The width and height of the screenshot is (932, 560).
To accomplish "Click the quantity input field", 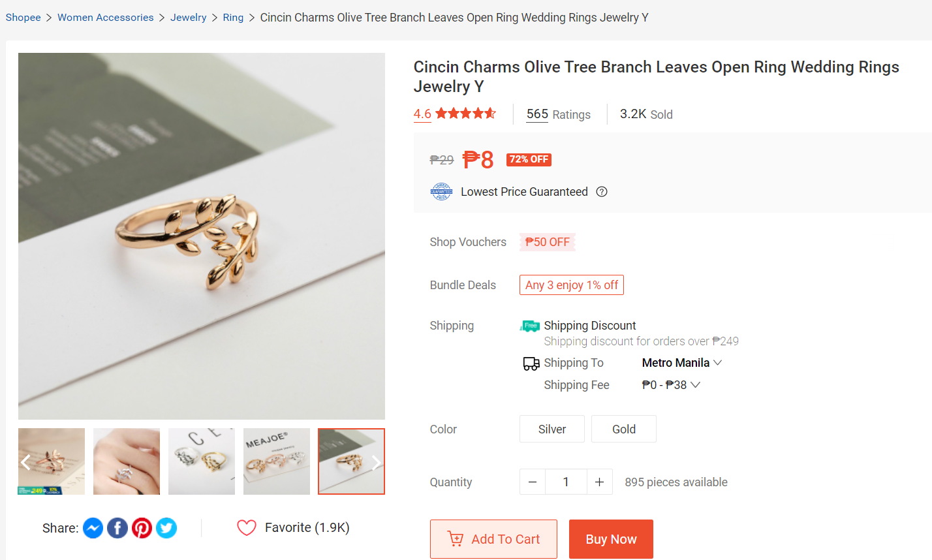I will tap(566, 482).
